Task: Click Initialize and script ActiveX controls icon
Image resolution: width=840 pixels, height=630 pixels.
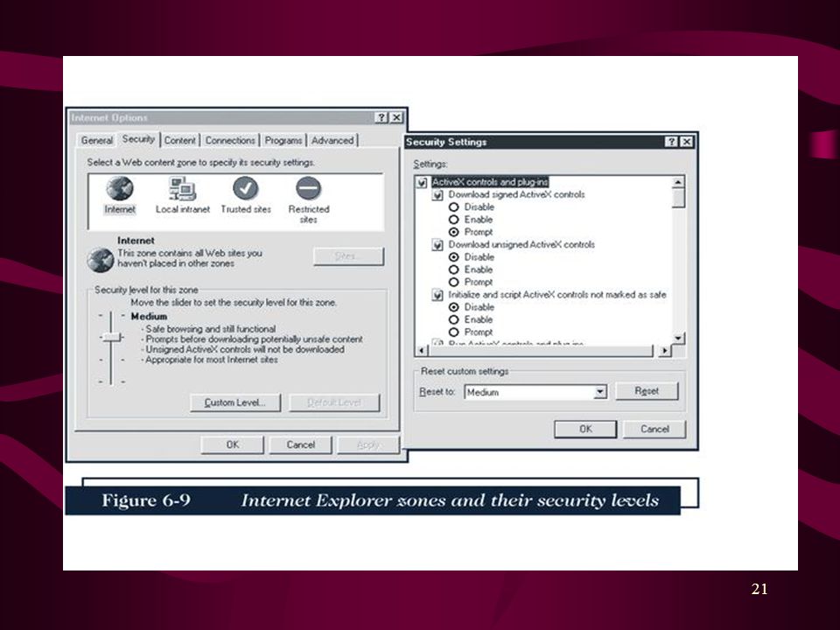Action: click(438, 295)
